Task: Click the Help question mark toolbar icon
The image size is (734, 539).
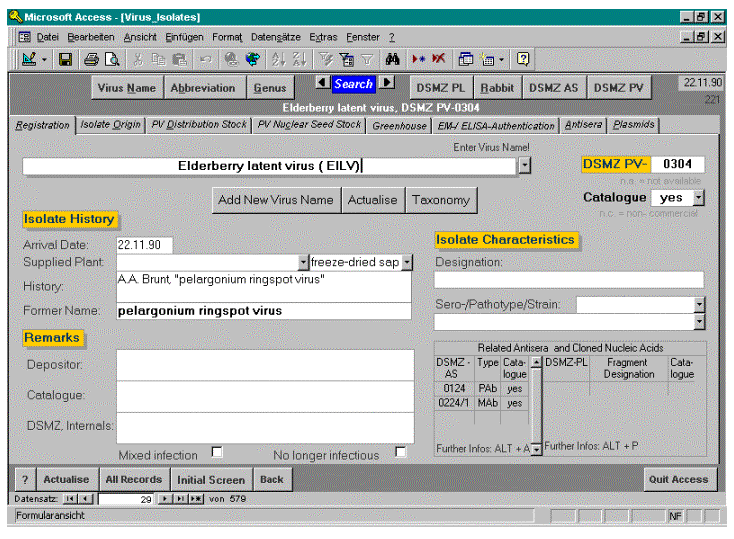Action: point(523,60)
